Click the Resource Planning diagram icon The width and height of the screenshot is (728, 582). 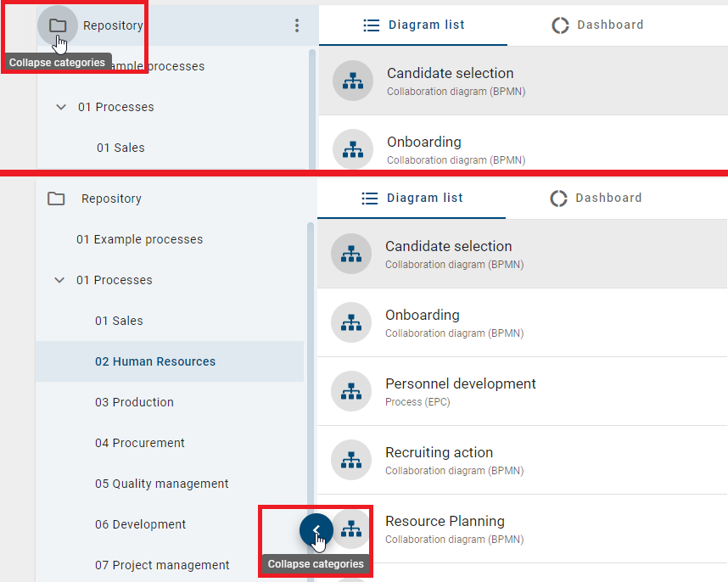tap(351, 529)
